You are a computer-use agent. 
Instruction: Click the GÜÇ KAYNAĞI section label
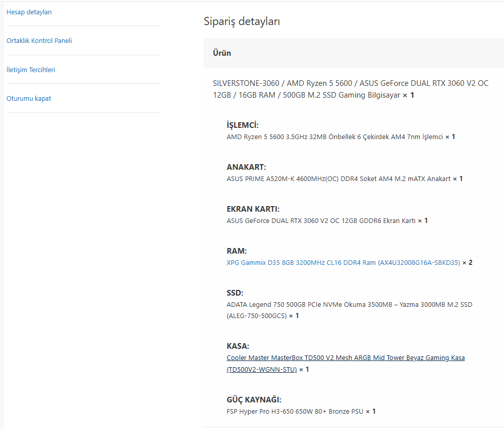tap(254, 400)
